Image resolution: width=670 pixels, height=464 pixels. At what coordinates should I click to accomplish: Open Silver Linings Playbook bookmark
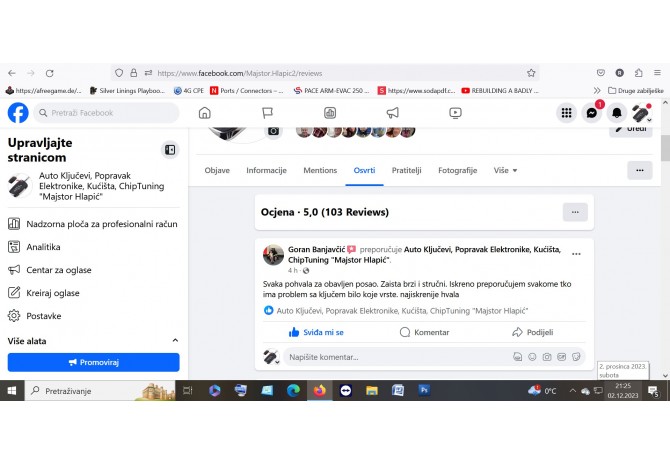tap(127, 91)
